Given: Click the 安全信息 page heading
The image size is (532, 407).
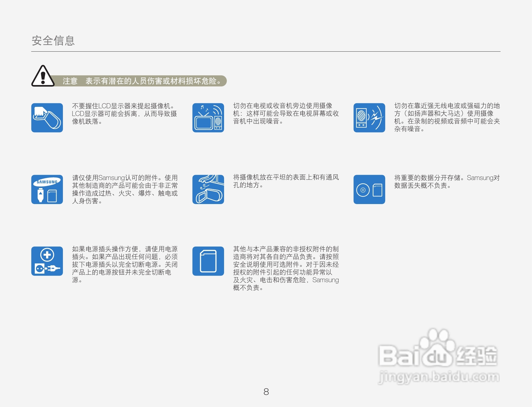Looking at the screenshot, I should pyautogui.click(x=53, y=41).
